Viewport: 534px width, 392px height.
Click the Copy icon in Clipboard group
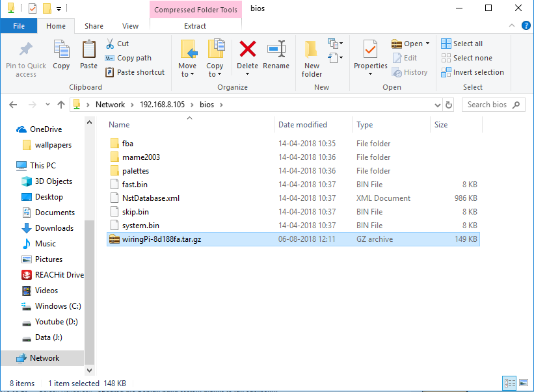[61, 49]
